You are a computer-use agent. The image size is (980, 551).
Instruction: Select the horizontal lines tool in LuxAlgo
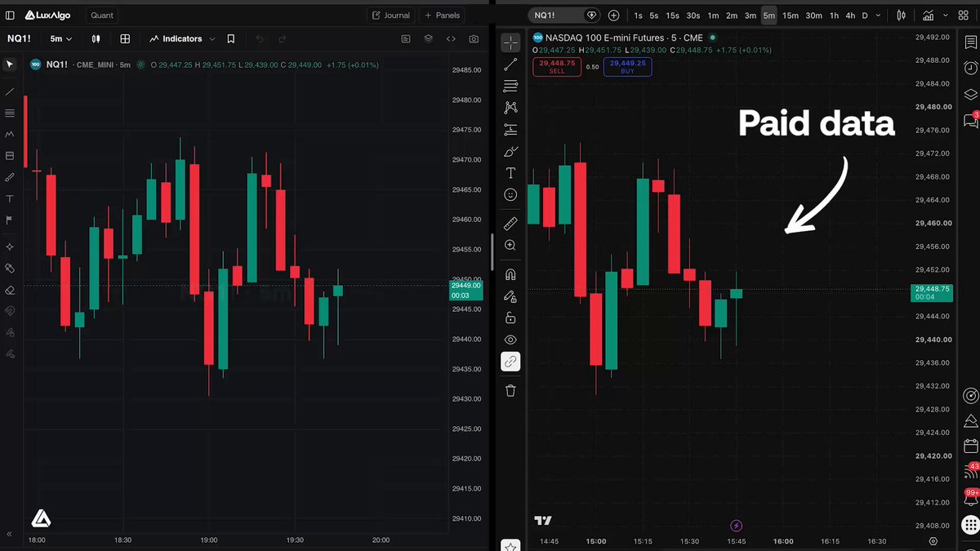(10, 113)
